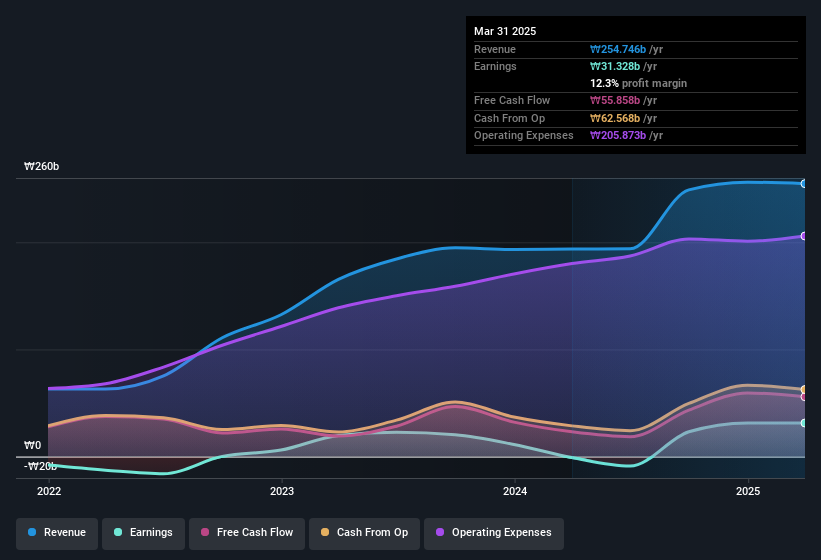This screenshot has width=821, height=560.
Task: Click the ₩0 y-axis label
Action: click(32, 445)
